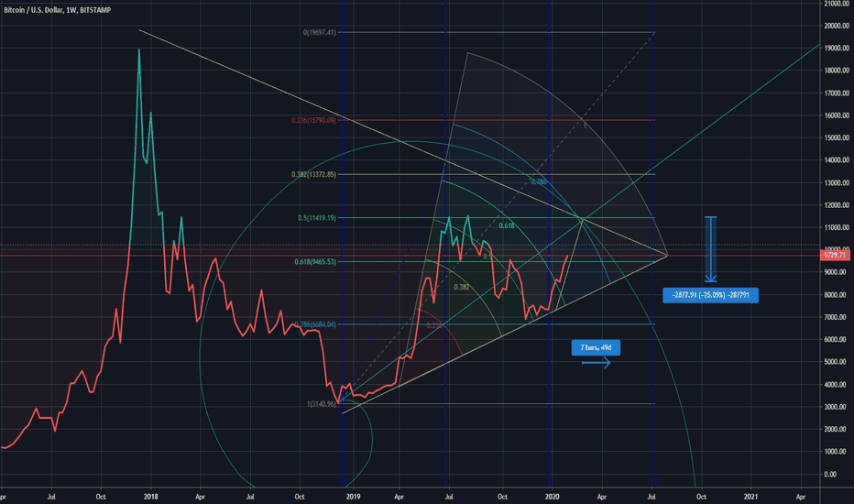Click the 16000.00 price axis label
This screenshot has height=504, width=854.
(x=836, y=115)
